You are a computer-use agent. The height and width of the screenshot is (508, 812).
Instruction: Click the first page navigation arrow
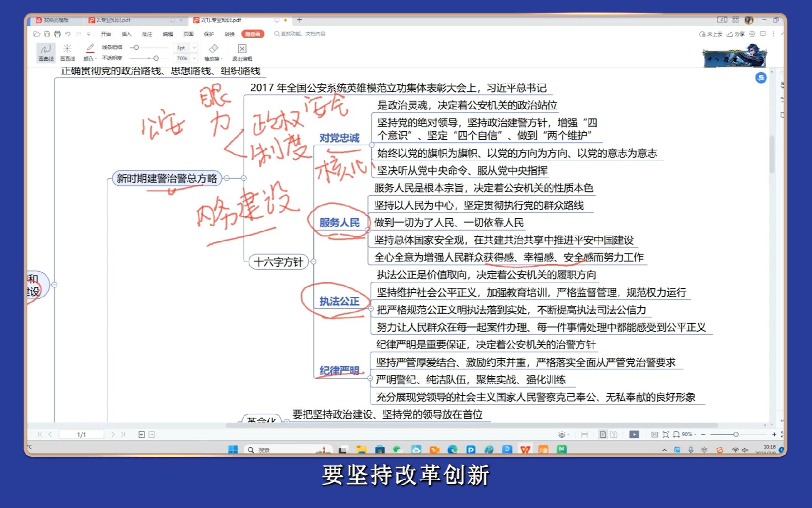(x=40, y=435)
